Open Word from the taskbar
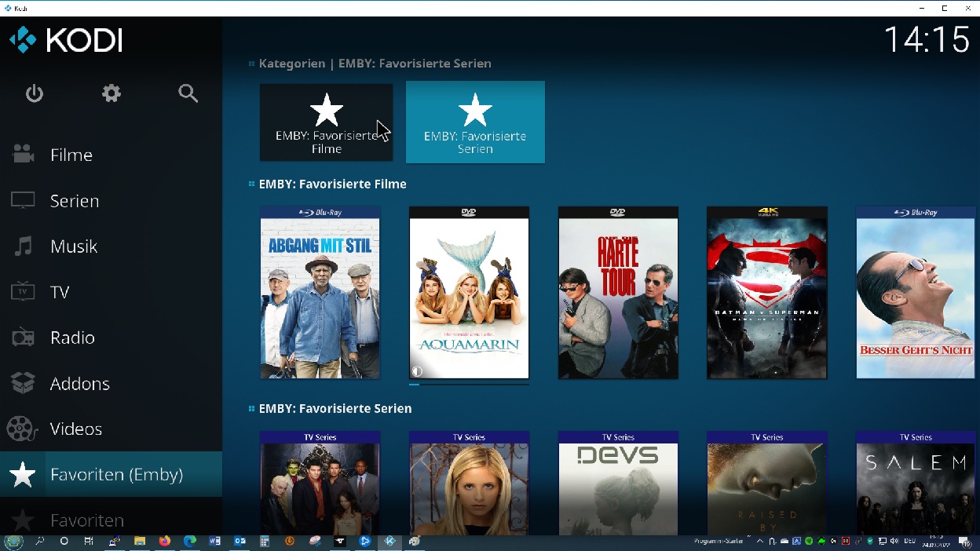980x551 pixels. (x=214, y=542)
